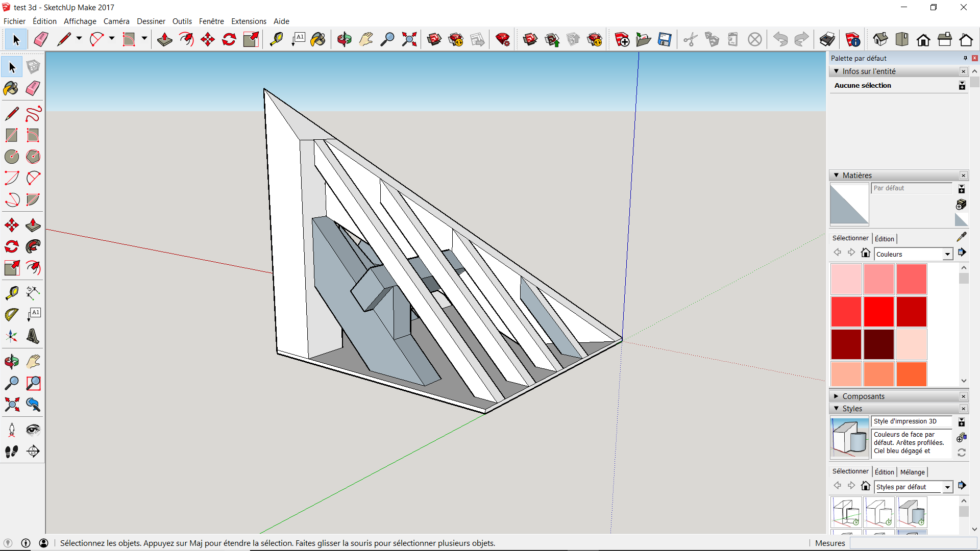The width and height of the screenshot is (980, 551).
Task: Open the Couleurs materials dropdown
Action: [947, 254]
